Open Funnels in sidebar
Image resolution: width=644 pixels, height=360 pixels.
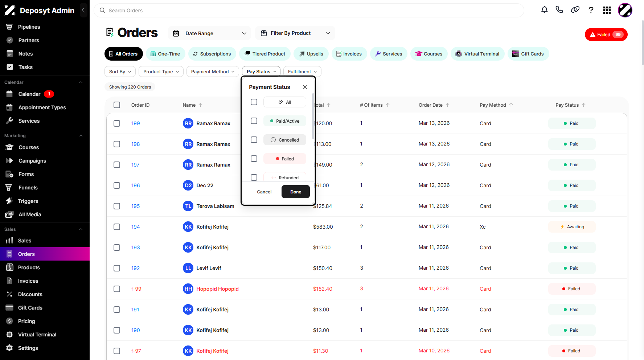[x=28, y=188]
